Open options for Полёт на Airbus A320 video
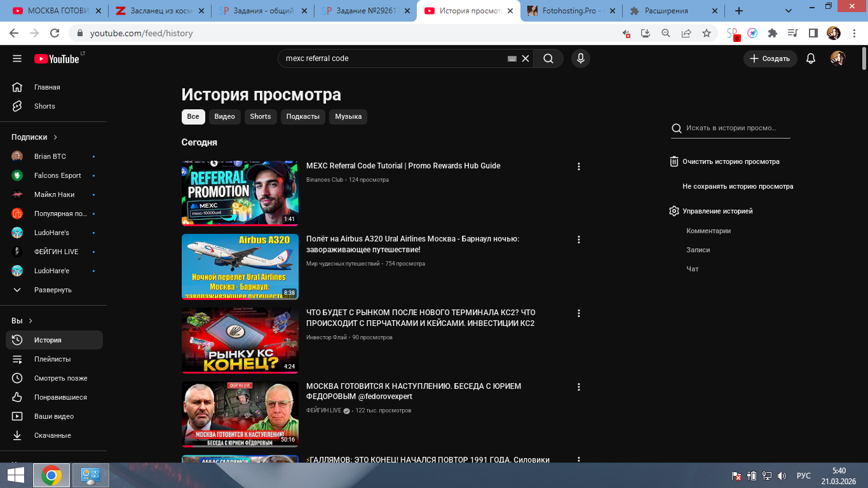868x488 pixels. [x=578, y=240]
